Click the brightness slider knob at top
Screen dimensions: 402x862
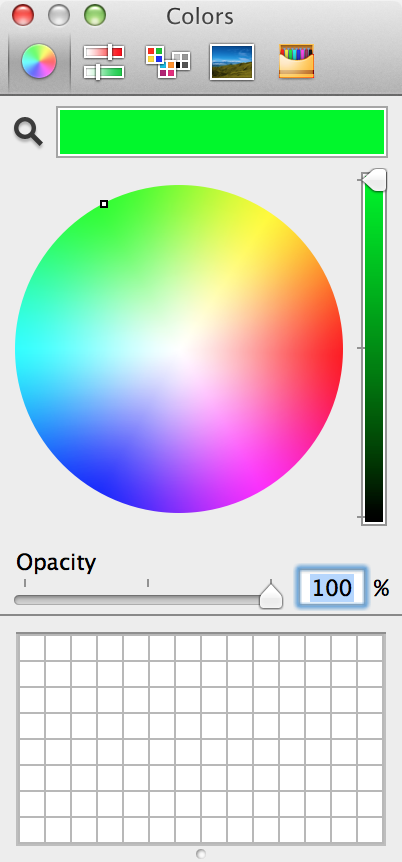pyautogui.click(x=374, y=180)
